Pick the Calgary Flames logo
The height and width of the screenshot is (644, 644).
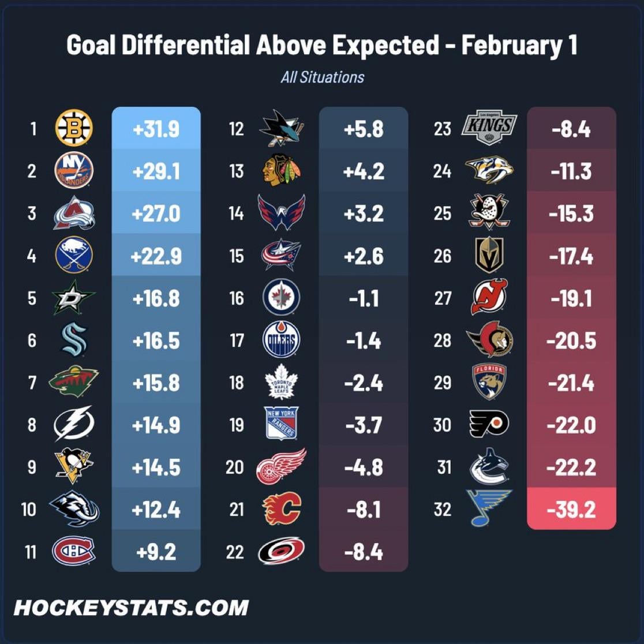pyautogui.click(x=282, y=510)
